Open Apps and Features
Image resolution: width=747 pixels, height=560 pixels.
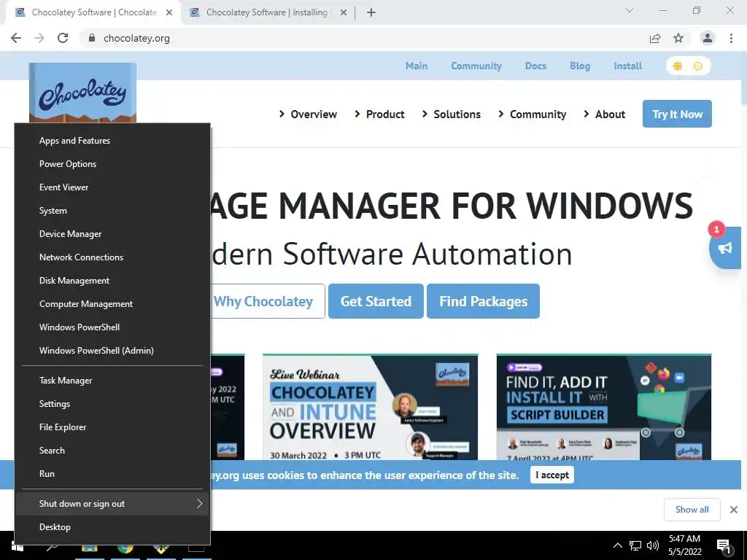coord(113,141)
